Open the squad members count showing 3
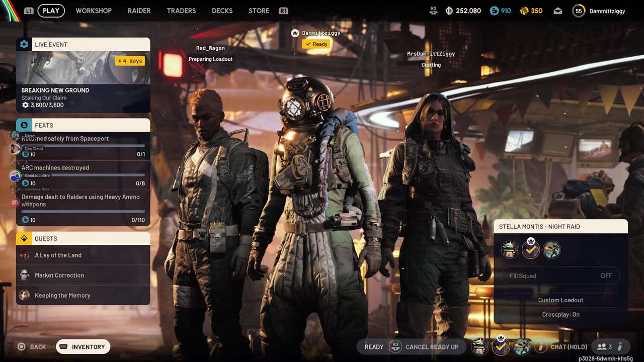This screenshot has width=644, height=362. 609,347
